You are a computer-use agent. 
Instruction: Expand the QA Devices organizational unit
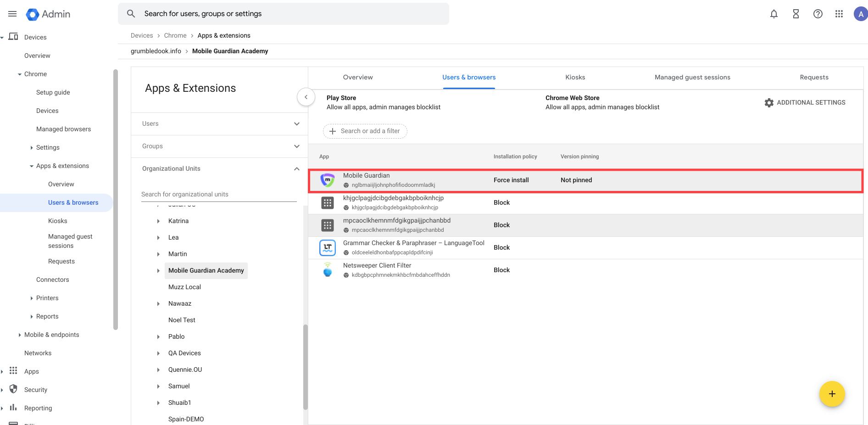158,353
